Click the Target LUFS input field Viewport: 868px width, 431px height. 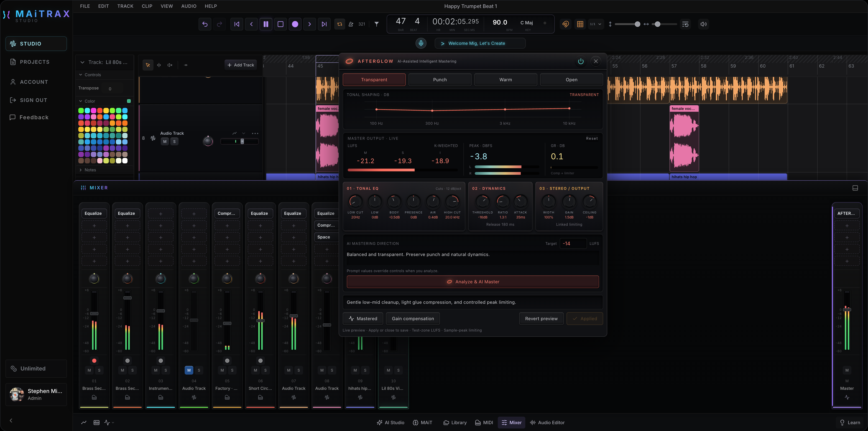click(x=573, y=243)
